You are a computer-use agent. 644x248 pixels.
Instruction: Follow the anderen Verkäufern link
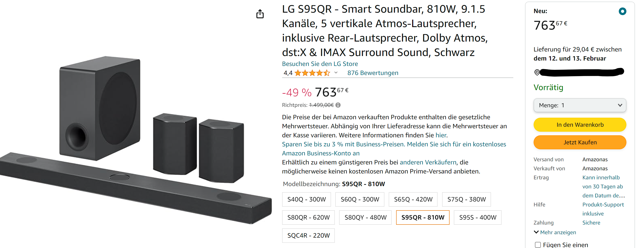(x=428, y=162)
